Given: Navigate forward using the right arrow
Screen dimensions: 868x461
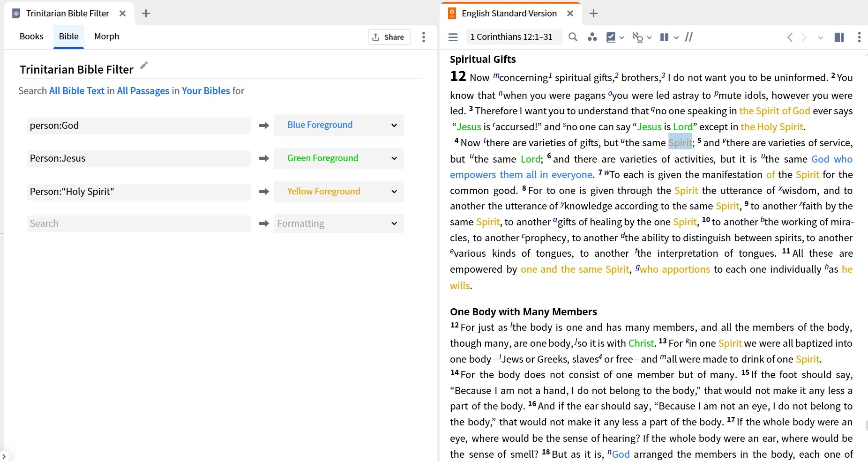Looking at the screenshot, I should point(805,37).
